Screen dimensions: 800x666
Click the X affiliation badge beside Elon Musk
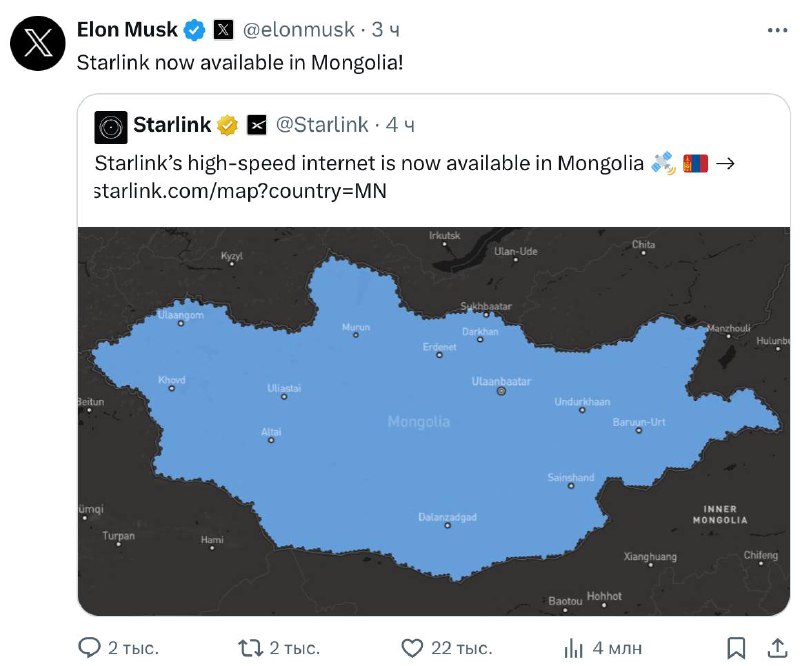pos(224,31)
